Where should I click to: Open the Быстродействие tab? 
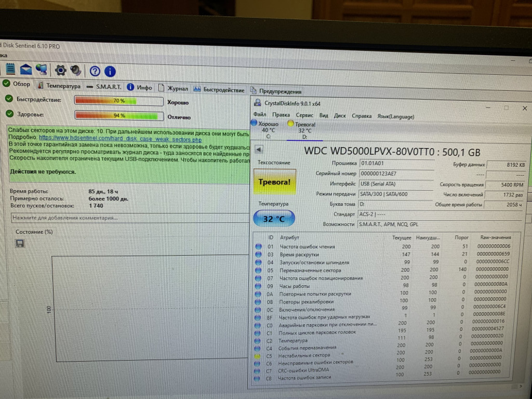click(x=219, y=90)
